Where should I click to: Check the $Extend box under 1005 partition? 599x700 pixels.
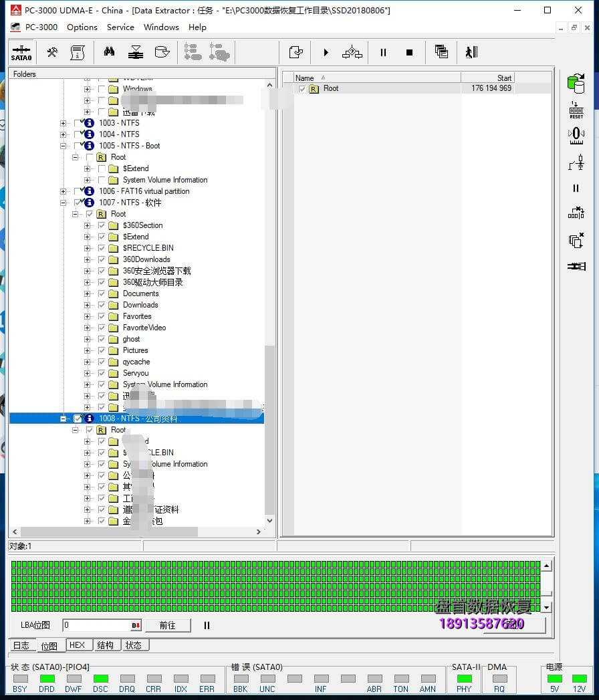(x=102, y=168)
